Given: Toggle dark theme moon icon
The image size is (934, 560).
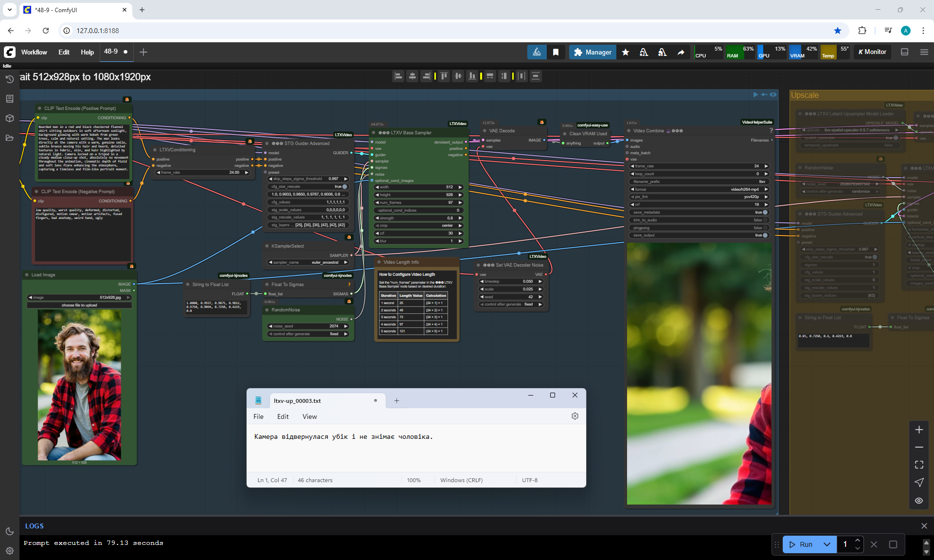Looking at the screenshot, I should click(9, 531).
